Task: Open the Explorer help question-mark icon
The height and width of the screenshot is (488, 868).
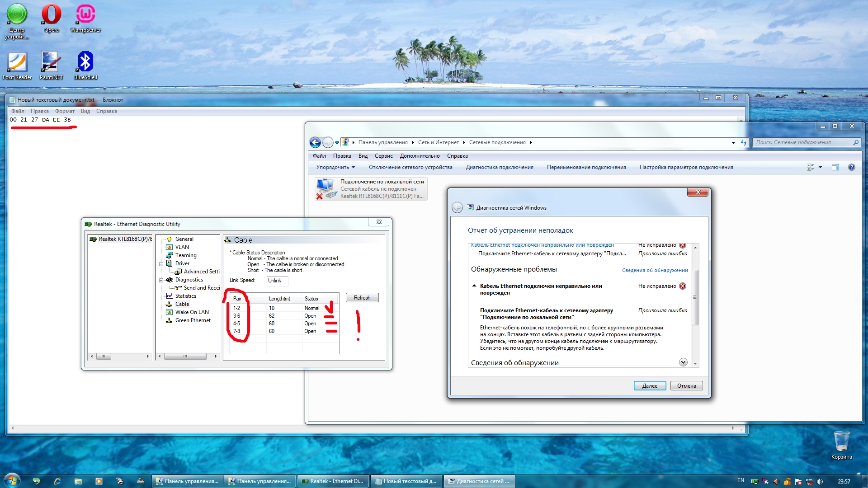Action: (x=851, y=167)
